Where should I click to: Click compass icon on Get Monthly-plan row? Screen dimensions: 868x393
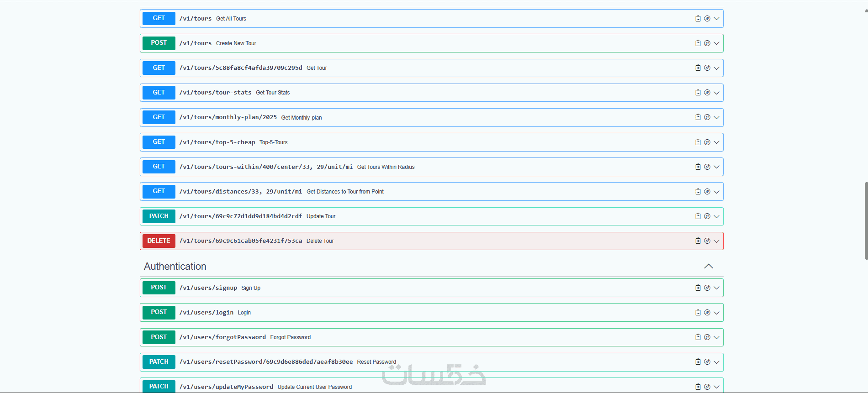(707, 117)
